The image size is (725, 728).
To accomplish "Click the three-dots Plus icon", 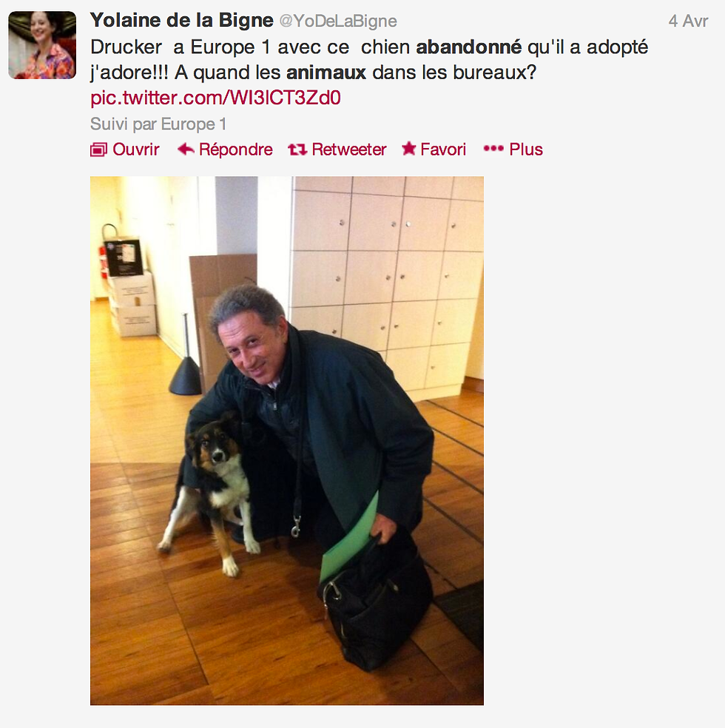I will (493, 149).
